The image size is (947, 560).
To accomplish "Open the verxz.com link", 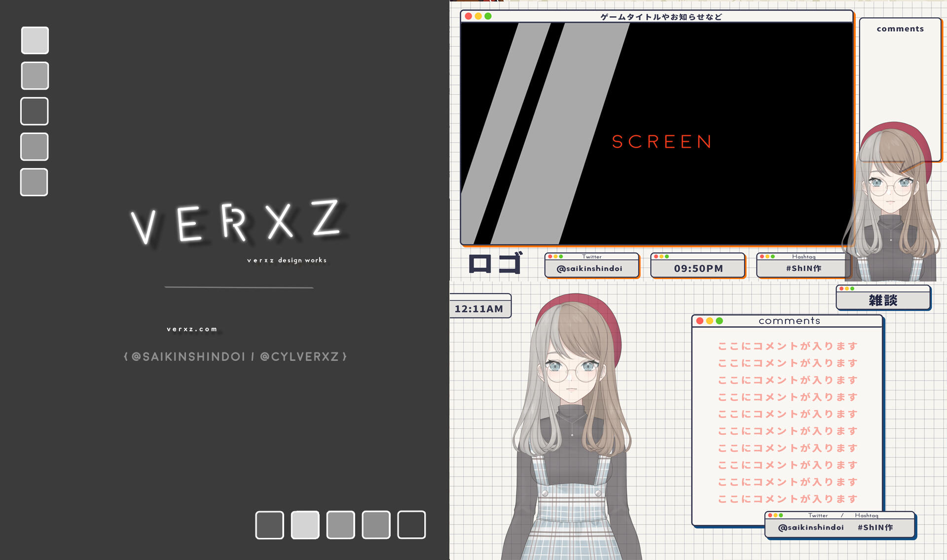I will [192, 329].
